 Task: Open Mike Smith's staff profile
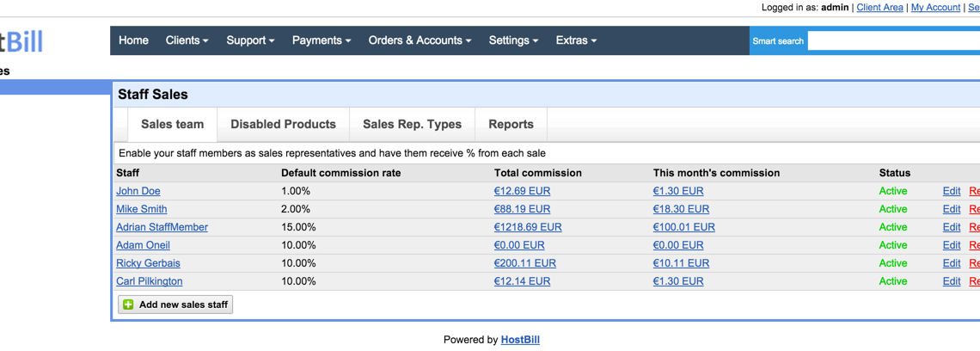[x=141, y=209]
